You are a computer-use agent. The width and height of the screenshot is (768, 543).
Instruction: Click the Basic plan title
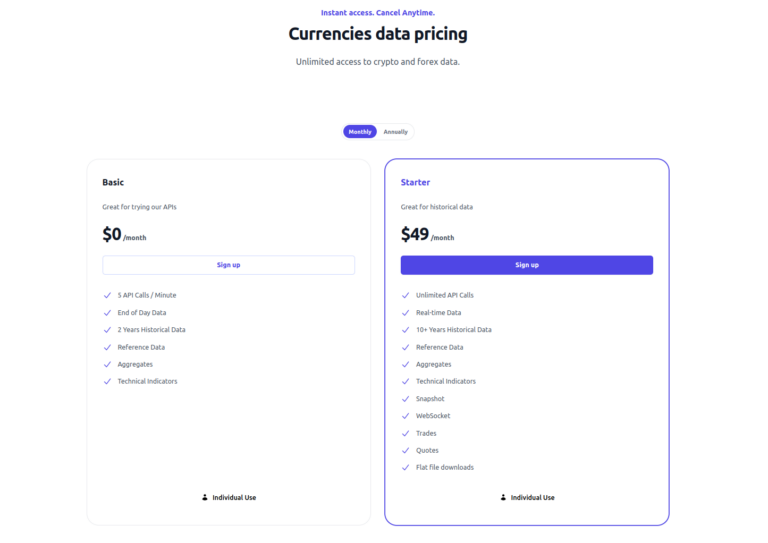(x=113, y=183)
